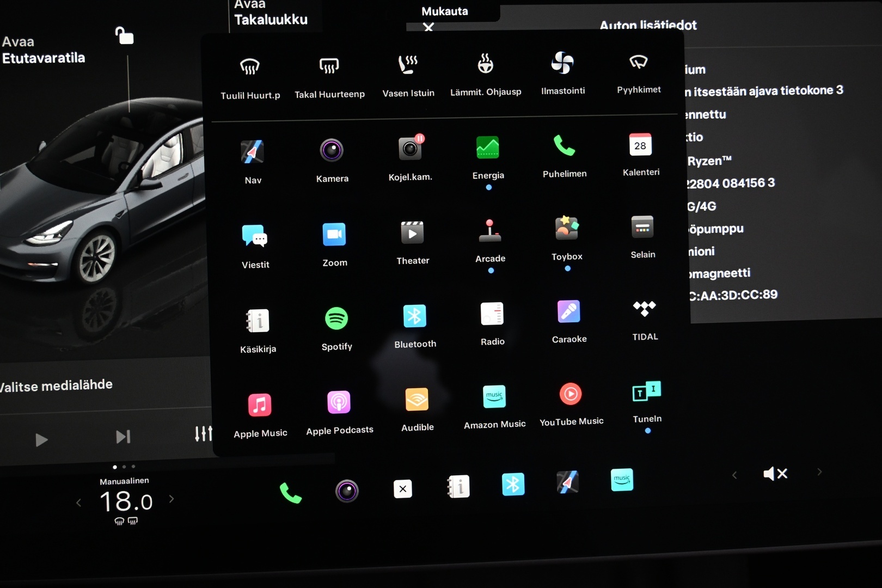Open the Kojel.kam. dashcam app
This screenshot has height=588, width=882.
[411, 158]
